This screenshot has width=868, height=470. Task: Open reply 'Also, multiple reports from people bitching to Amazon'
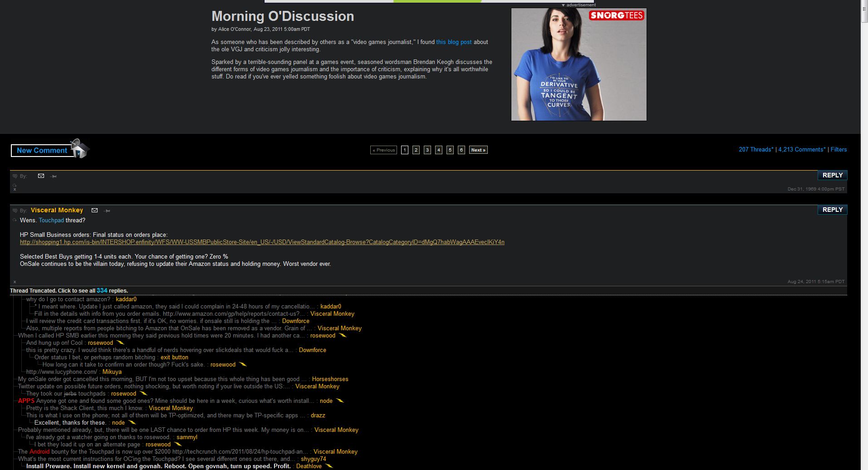click(169, 328)
